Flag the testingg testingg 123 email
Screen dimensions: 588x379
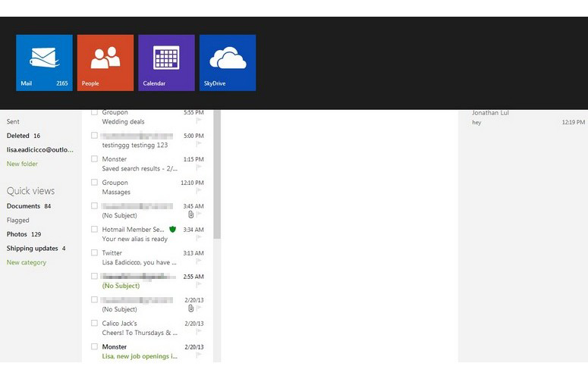click(199, 144)
